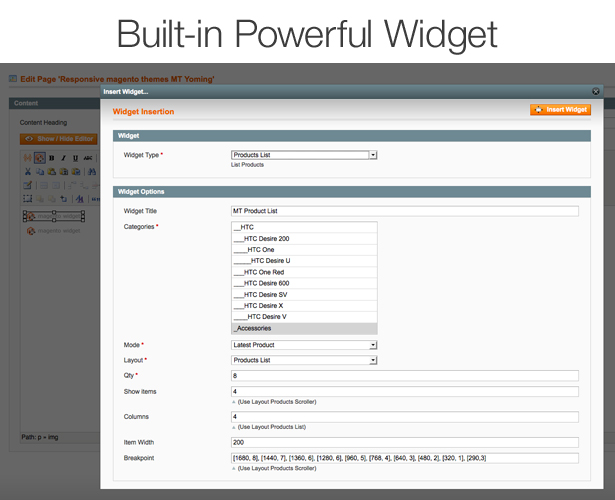Click the scissors Cut icon in editor
615x500 pixels.
pos(27,172)
